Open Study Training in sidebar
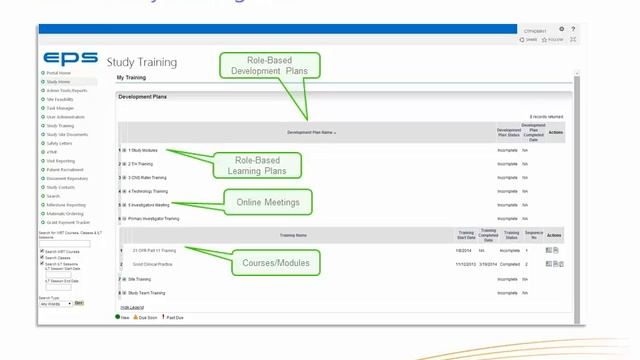The height and width of the screenshot is (360, 640). pos(60,126)
